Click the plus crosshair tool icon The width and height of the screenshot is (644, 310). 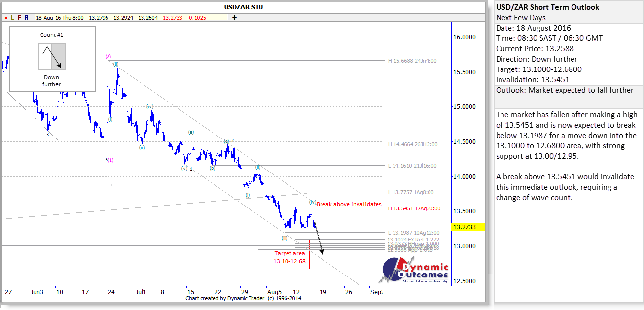[234, 17]
